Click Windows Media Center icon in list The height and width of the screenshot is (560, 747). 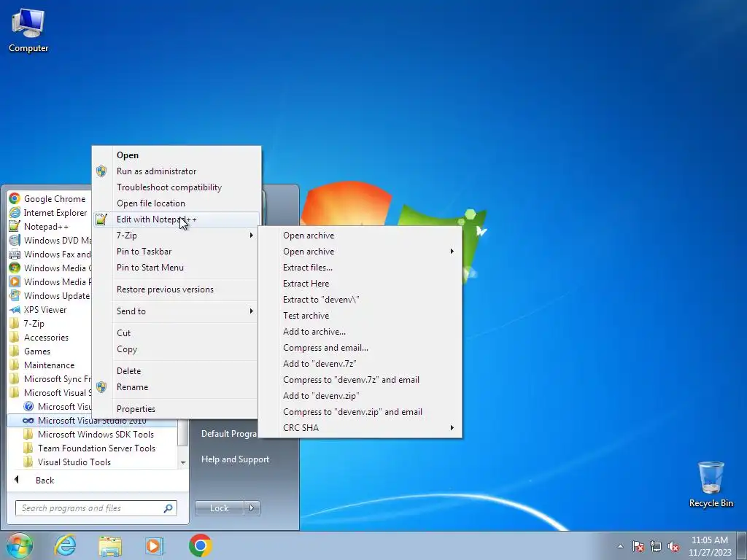(x=15, y=268)
